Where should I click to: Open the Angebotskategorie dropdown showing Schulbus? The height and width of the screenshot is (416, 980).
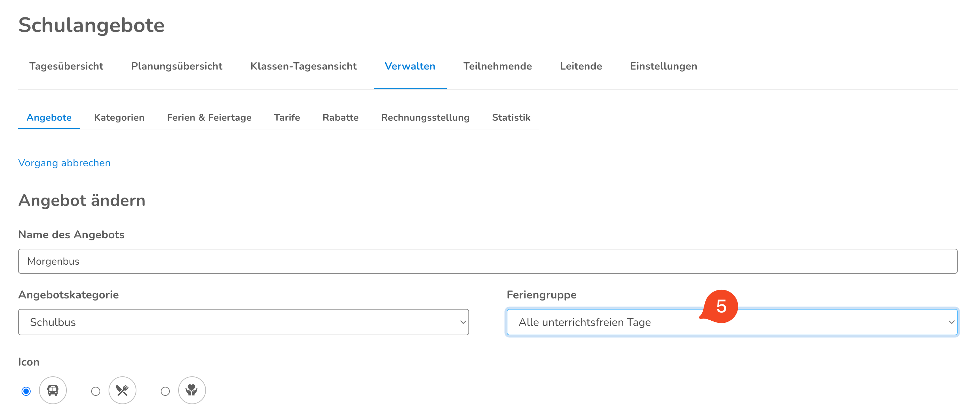click(x=243, y=322)
